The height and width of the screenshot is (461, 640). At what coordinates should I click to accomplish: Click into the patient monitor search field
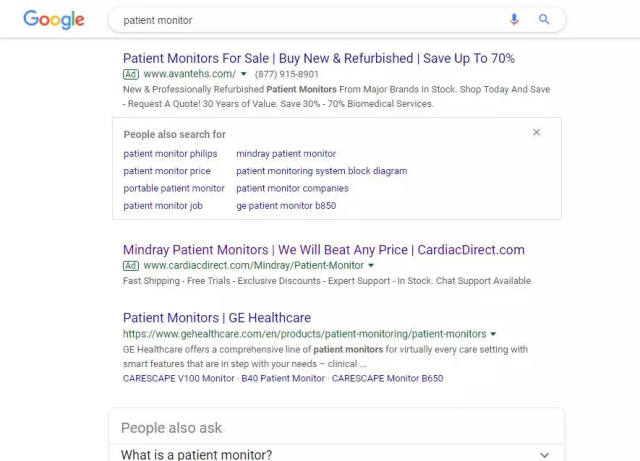(300, 20)
